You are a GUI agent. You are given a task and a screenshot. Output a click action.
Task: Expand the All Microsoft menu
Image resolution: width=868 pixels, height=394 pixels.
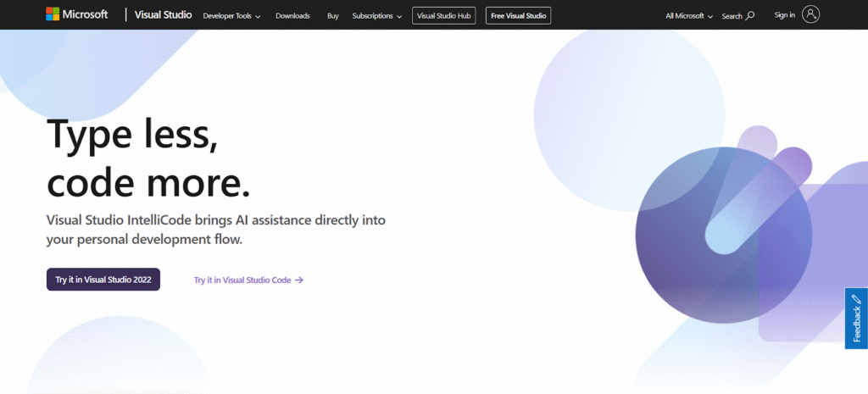[x=689, y=15]
